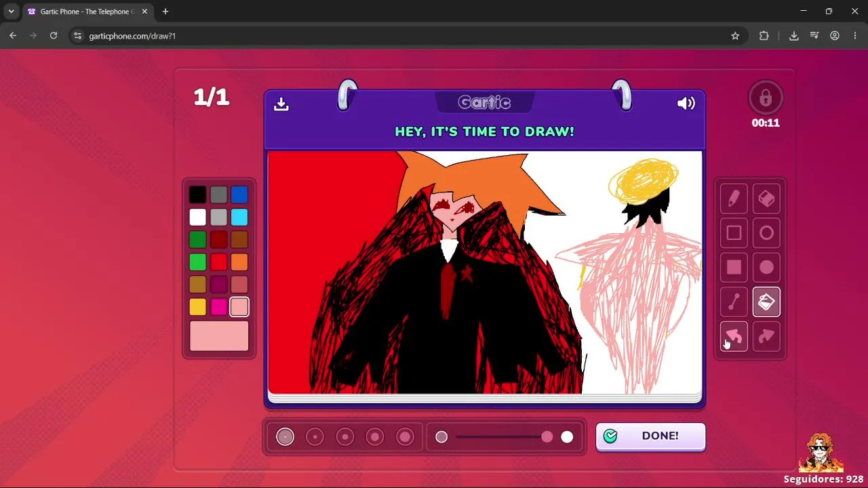Pick the orange color swatch
Image resolution: width=868 pixels, height=488 pixels.
pos(239,262)
